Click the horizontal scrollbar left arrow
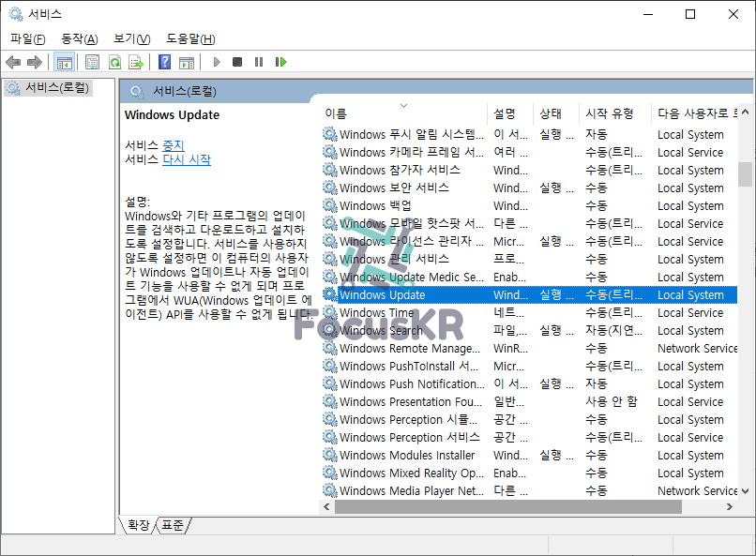756x556 pixels. pyautogui.click(x=327, y=507)
